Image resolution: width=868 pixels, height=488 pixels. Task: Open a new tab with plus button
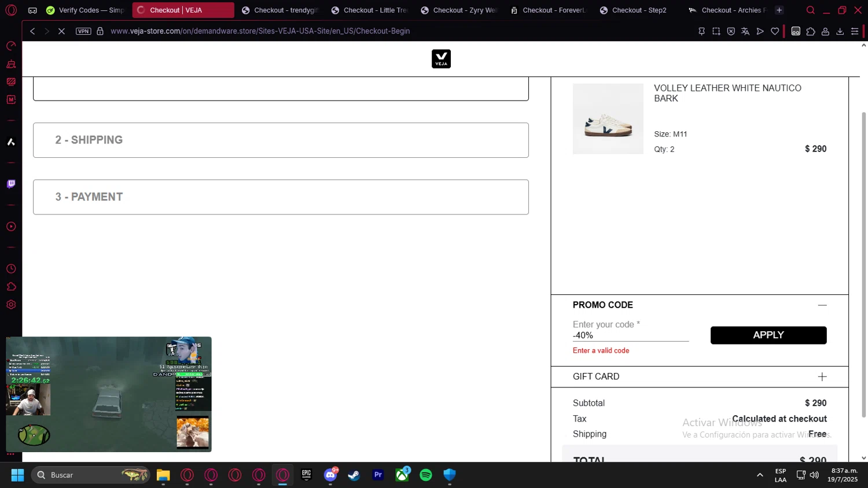click(x=779, y=10)
